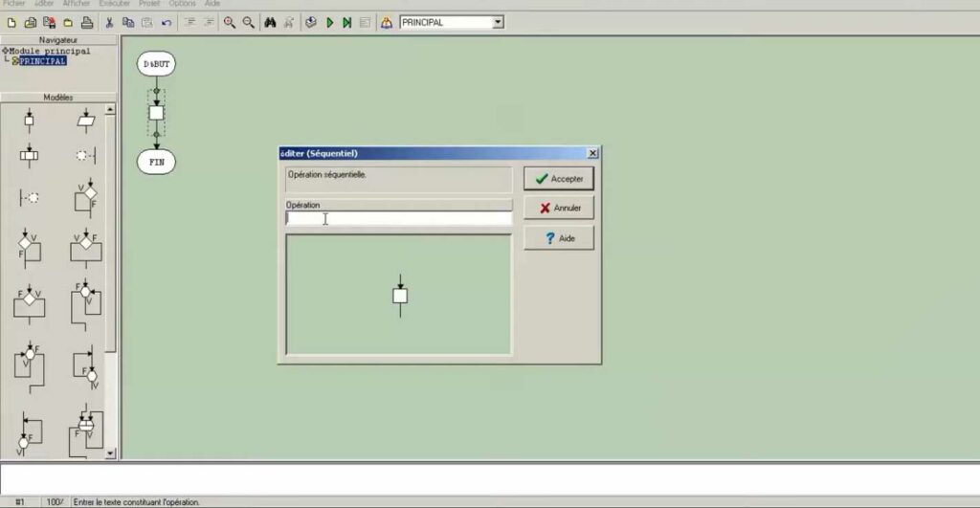Zoom in with the magnifier plus icon
Viewport: 980px width, 508px height.
(230, 23)
